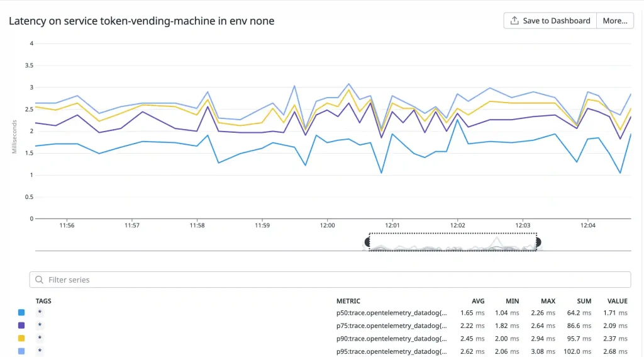Click the magnifier icon in Filter series

point(40,280)
